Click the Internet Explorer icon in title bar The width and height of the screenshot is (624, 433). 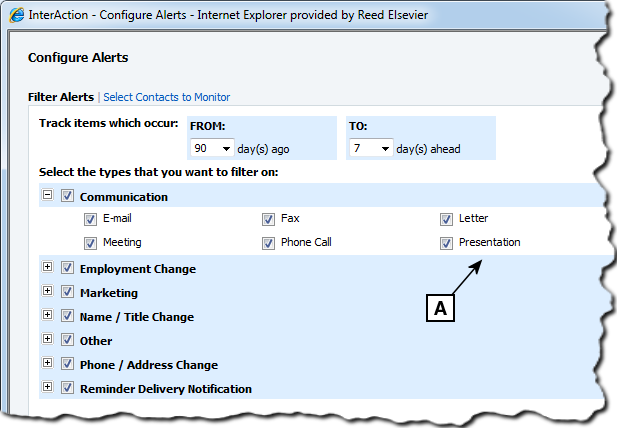click(x=16, y=15)
